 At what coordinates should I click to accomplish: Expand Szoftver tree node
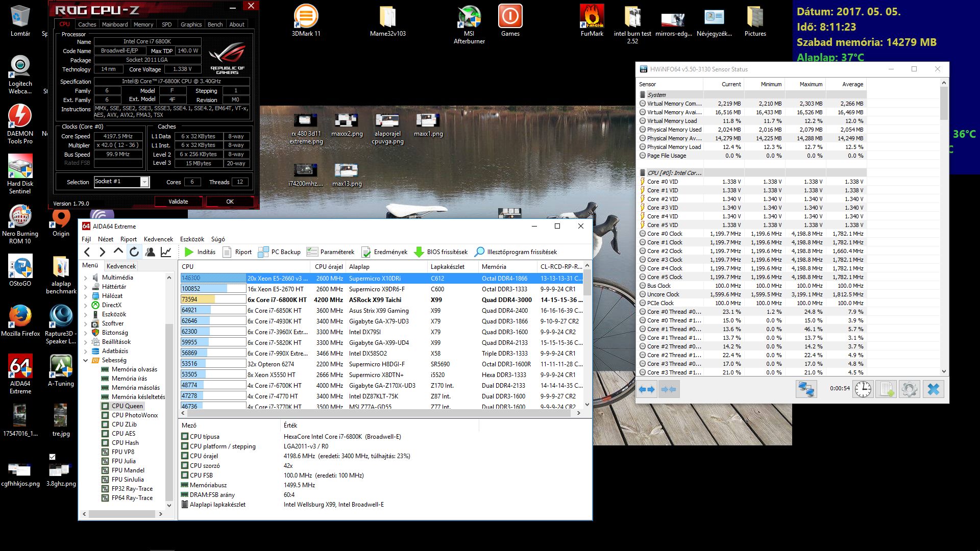click(x=86, y=324)
